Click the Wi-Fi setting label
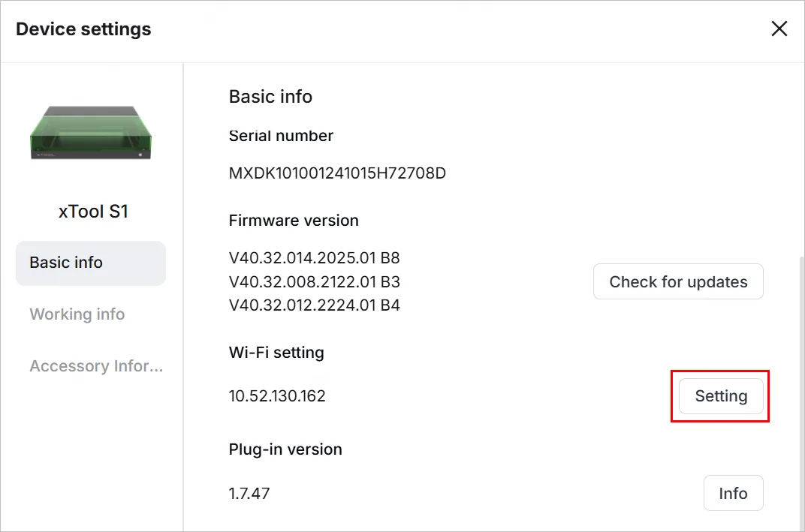 coord(276,353)
